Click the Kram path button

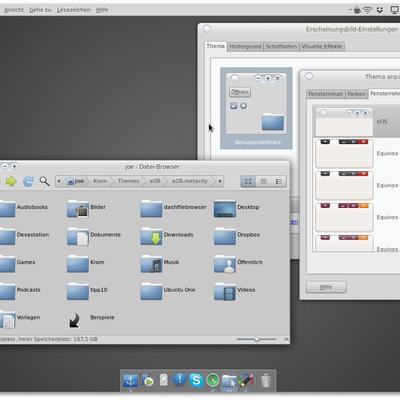pyautogui.click(x=100, y=181)
